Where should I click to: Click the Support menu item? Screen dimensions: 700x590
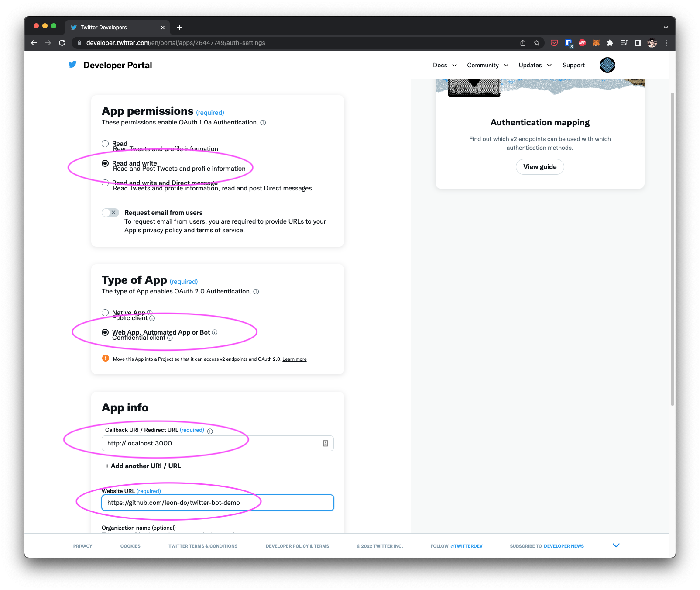pyautogui.click(x=573, y=65)
